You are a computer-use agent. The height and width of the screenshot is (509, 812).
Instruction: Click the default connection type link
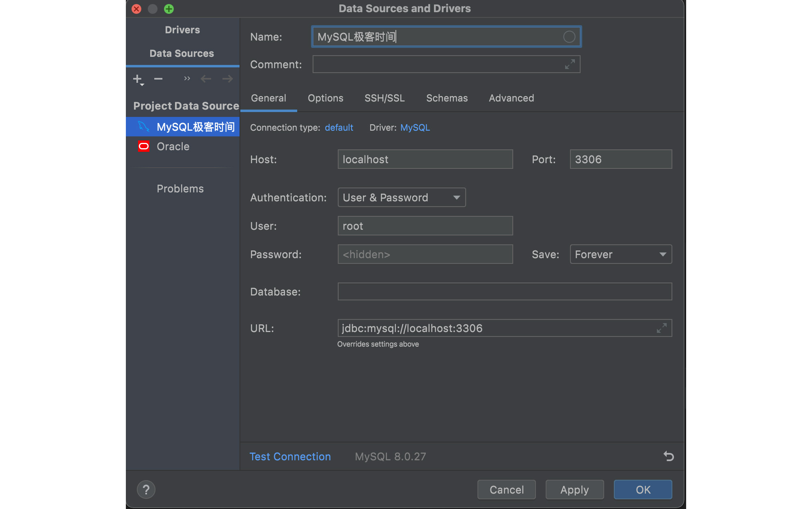pyautogui.click(x=339, y=127)
